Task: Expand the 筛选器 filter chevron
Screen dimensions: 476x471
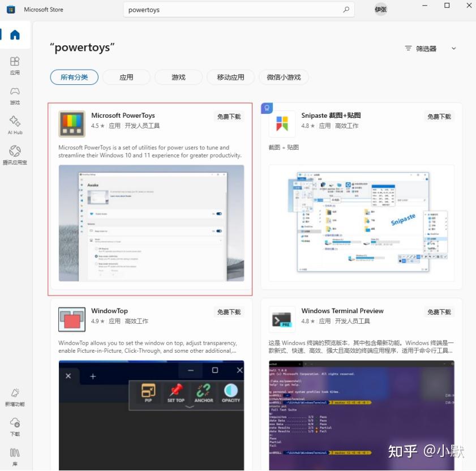Action: (453, 48)
